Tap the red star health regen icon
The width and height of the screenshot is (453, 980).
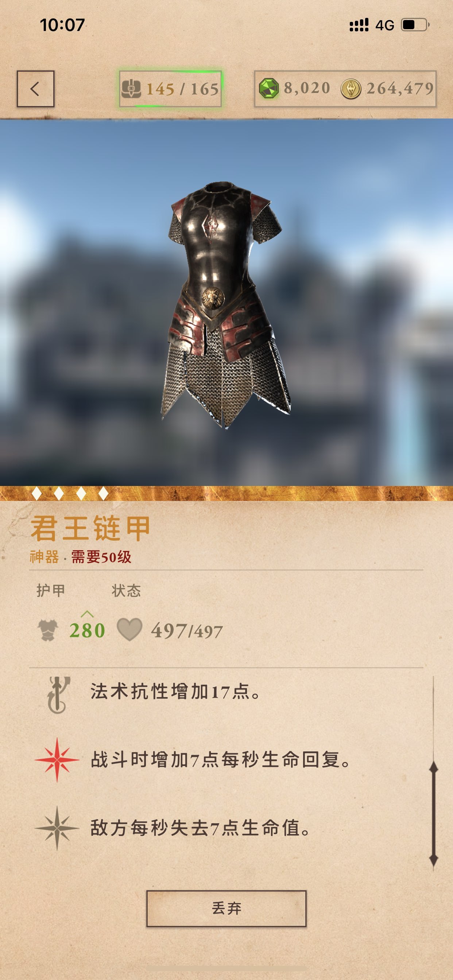point(57,760)
